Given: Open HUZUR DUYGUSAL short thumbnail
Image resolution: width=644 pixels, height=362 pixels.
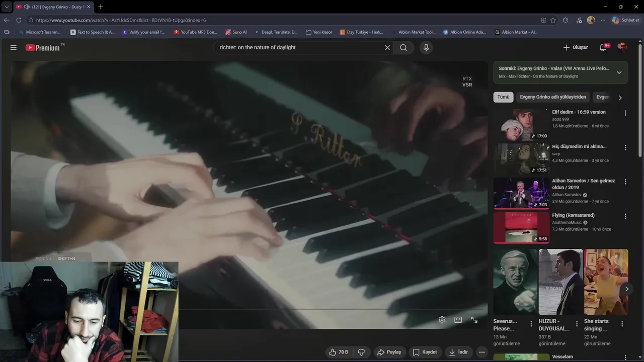Looking at the screenshot, I should [560, 282].
